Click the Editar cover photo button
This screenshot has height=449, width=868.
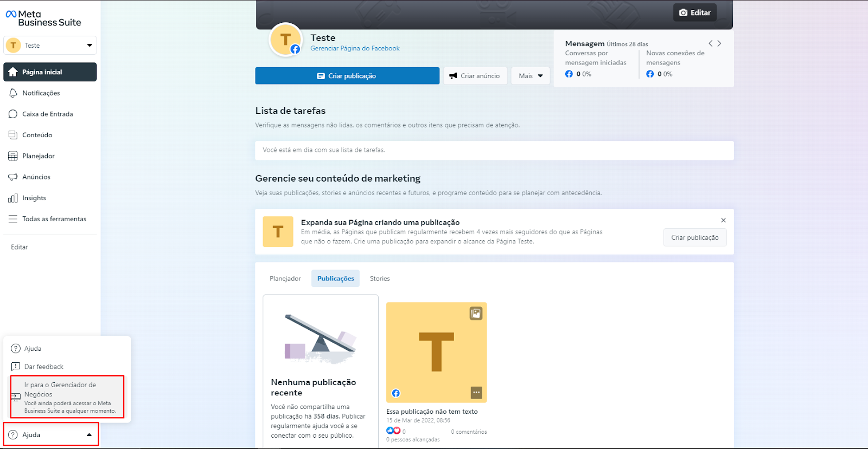[x=695, y=12]
